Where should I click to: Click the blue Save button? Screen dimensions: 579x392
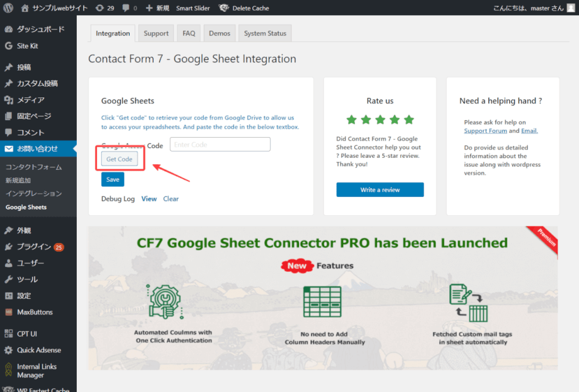113,179
